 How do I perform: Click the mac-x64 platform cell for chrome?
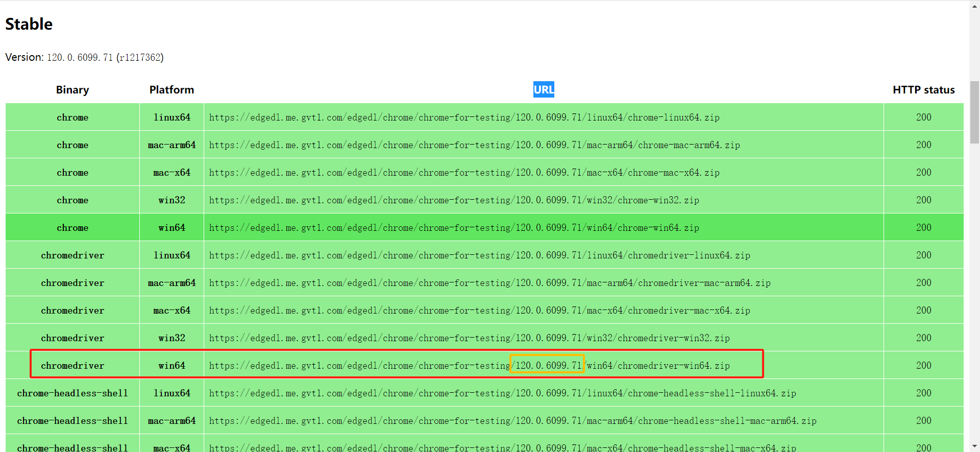172,173
